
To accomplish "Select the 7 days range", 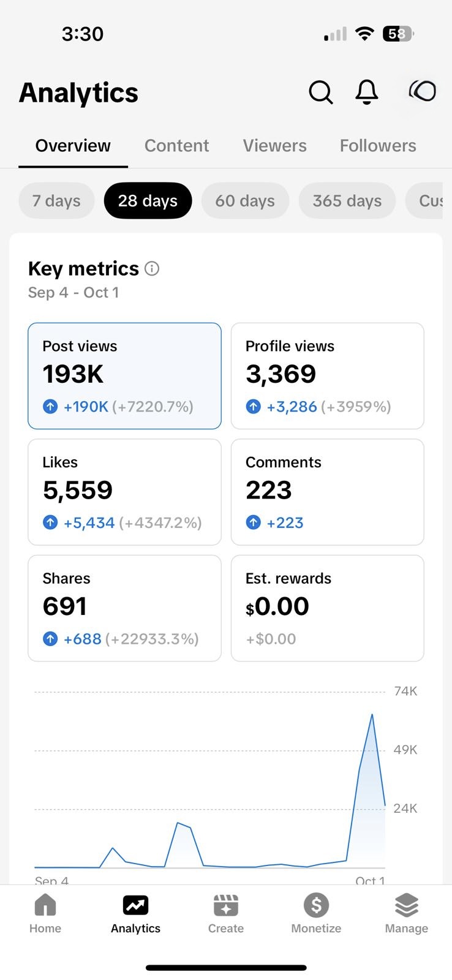I will pyautogui.click(x=56, y=201).
